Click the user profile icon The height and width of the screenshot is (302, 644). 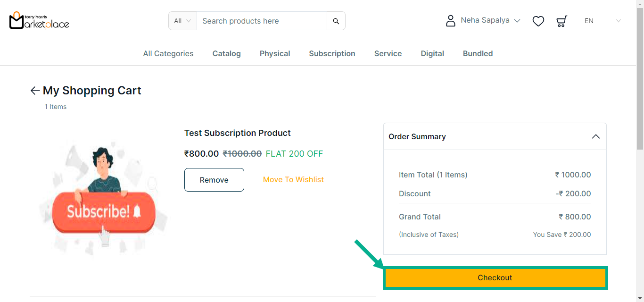click(451, 21)
